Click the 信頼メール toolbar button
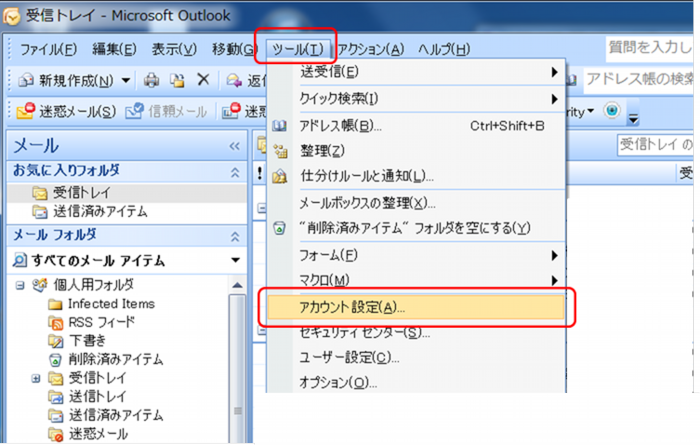The width and height of the screenshot is (700, 445). (166, 111)
